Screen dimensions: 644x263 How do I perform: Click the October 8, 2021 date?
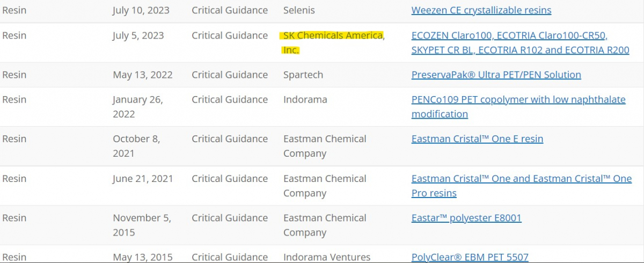pos(136,146)
